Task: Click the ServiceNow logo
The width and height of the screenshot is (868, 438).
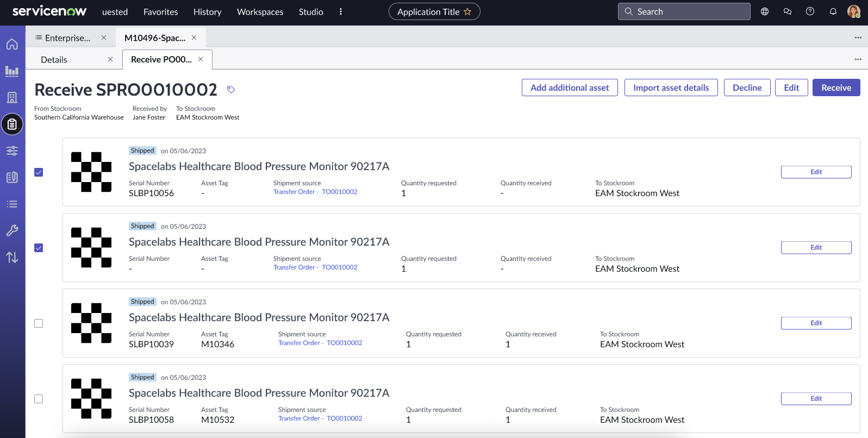Action: click(49, 11)
